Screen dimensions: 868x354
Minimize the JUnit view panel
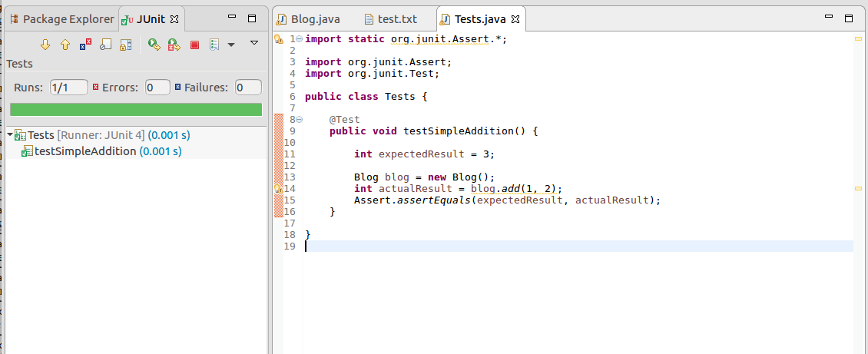(233, 18)
